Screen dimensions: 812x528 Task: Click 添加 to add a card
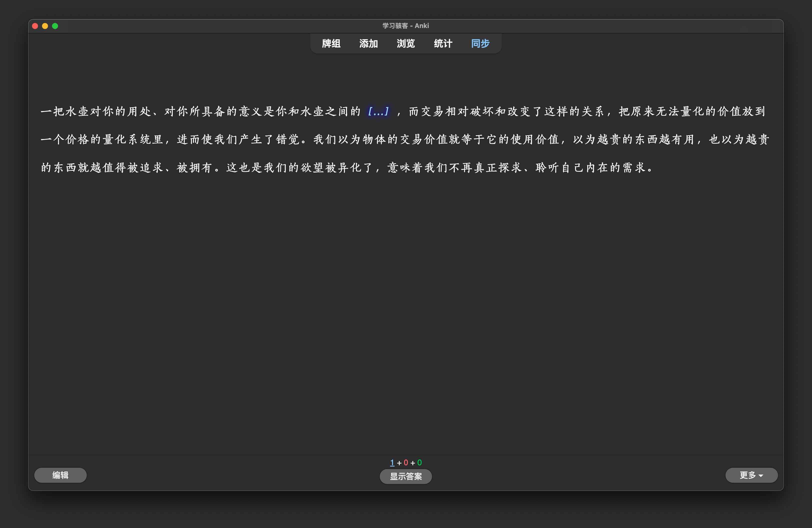pyautogui.click(x=368, y=44)
